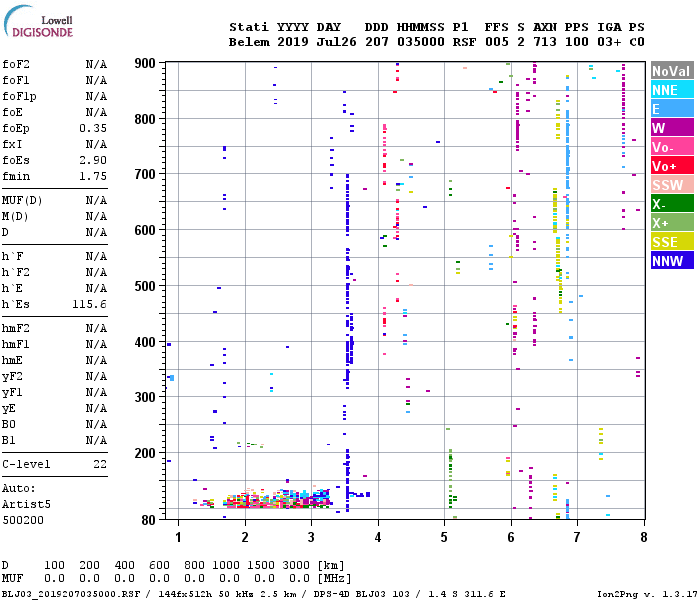The image size is (700, 600).
Task: Select the Vo+ red legend swatch
Action: pyautogui.click(x=672, y=166)
